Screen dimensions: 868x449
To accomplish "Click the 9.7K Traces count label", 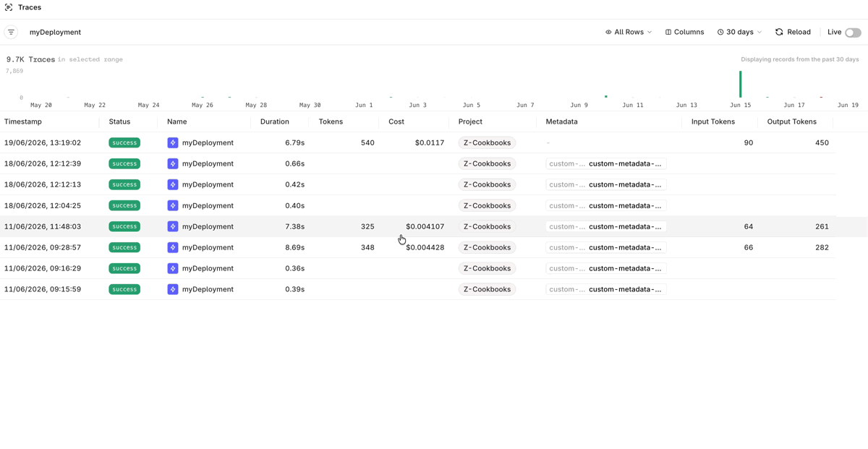I will [x=31, y=59].
